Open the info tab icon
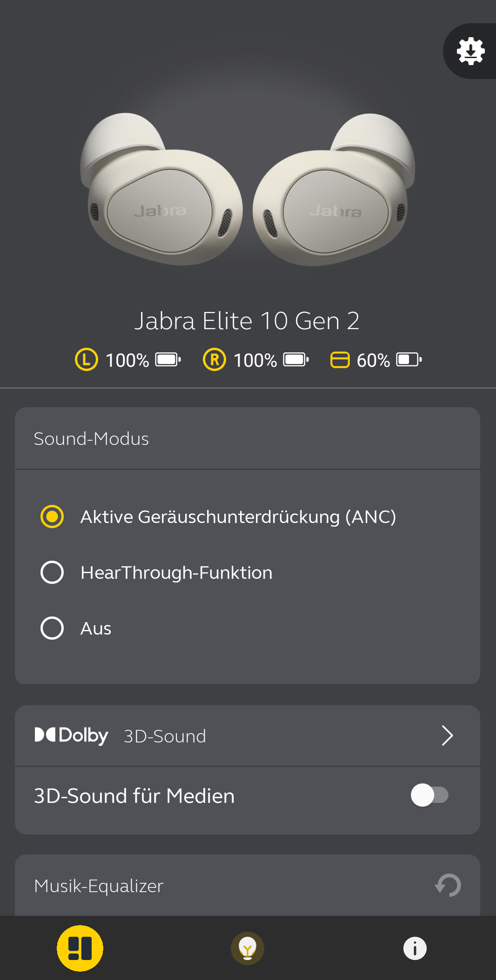Image resolution: width=496 pixels, height=980 pixels. 415,948
